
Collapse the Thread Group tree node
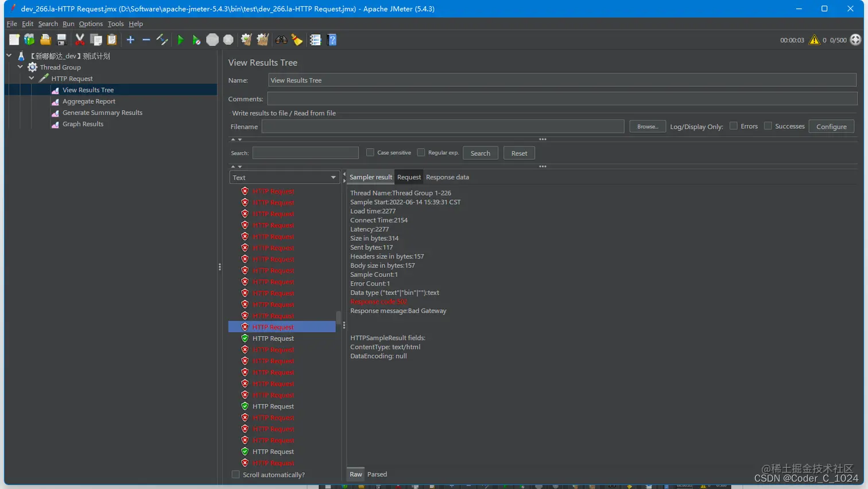(x=20, y=67)
